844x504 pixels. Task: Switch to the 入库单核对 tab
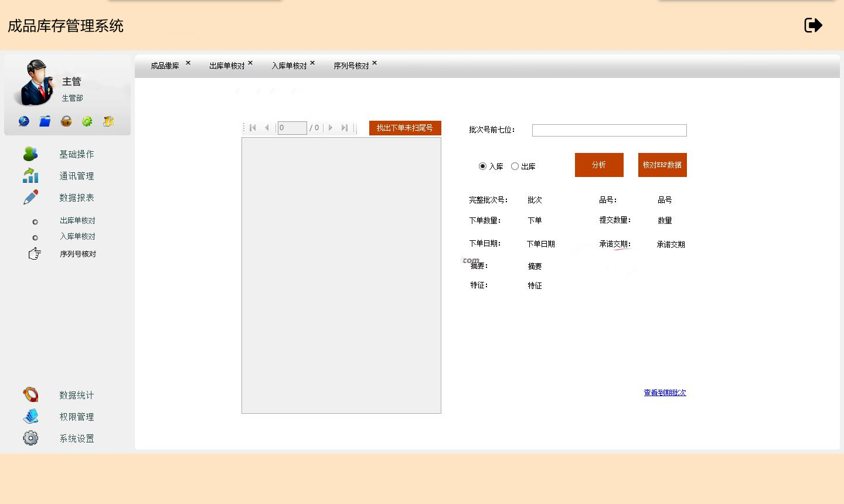tap(289, 66)
